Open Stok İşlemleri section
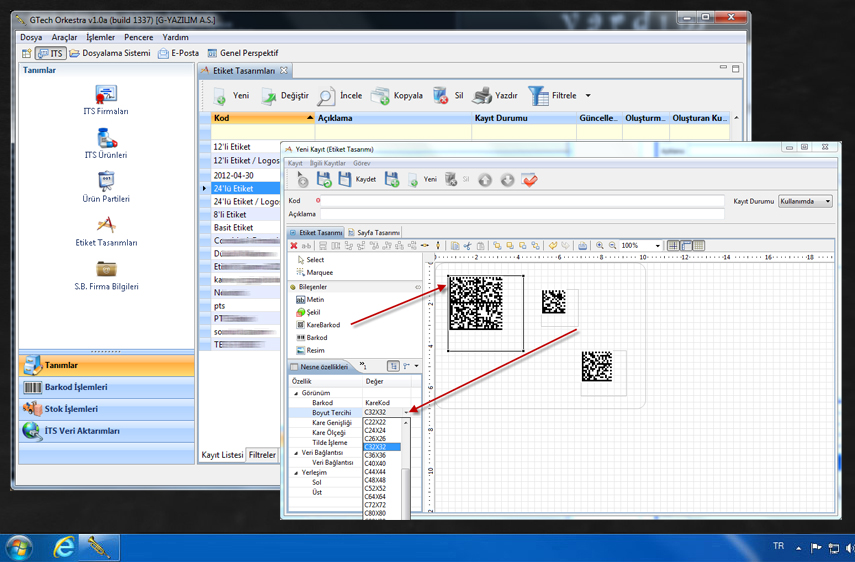 coord(107,409)
